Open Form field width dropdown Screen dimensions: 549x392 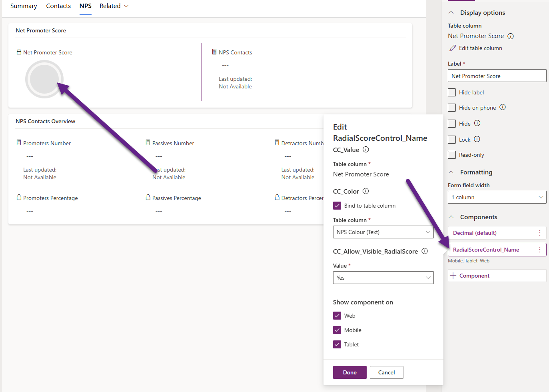(x=497, y=197)
